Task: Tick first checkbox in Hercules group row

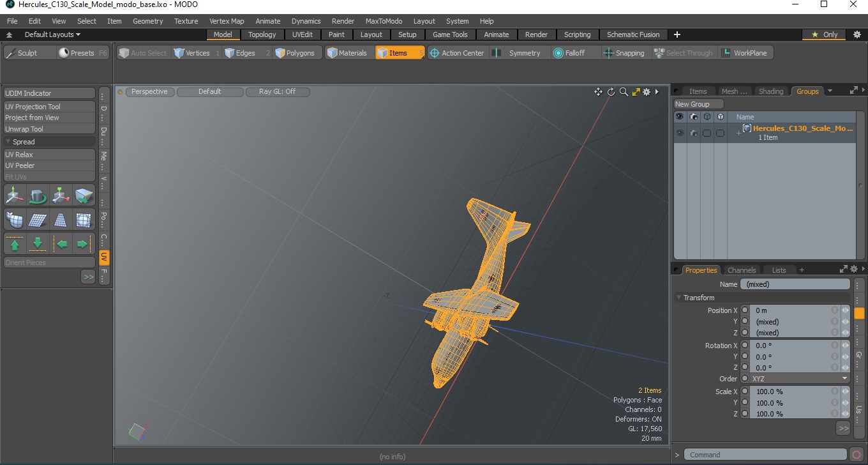Action: (707, 133)
